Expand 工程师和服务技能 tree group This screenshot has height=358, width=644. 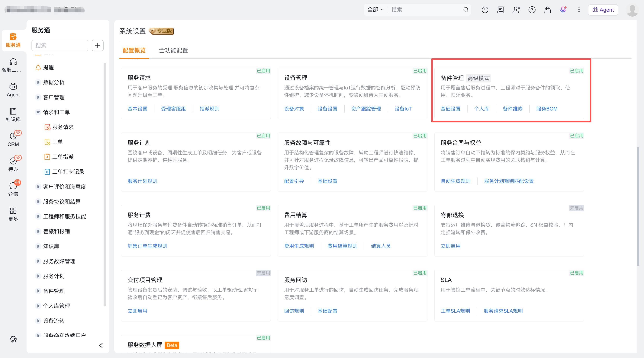pyautogui.click(x=38, y=216)
